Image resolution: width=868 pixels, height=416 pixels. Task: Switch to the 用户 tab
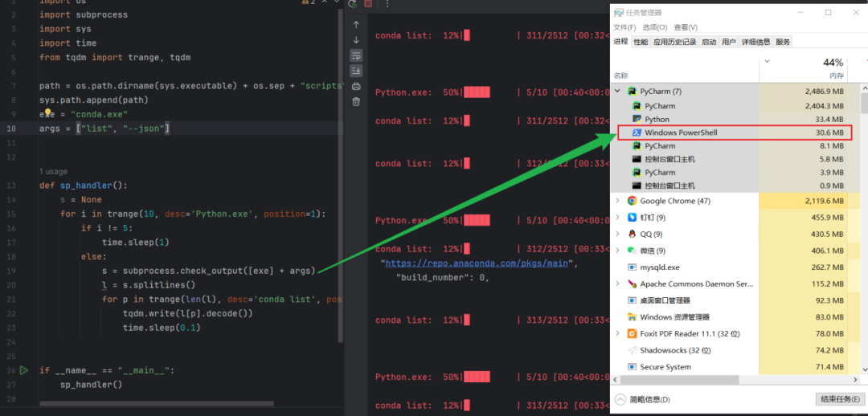tap(728, 42)
